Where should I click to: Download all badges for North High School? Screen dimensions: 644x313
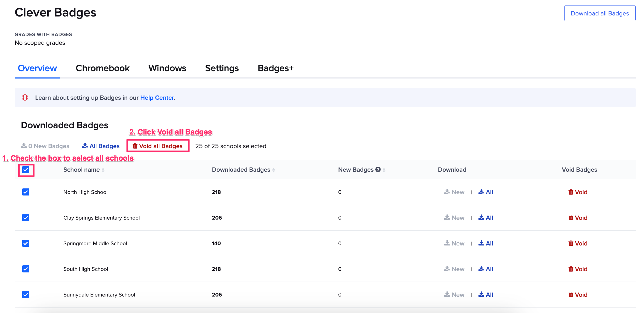pos(486,192)
